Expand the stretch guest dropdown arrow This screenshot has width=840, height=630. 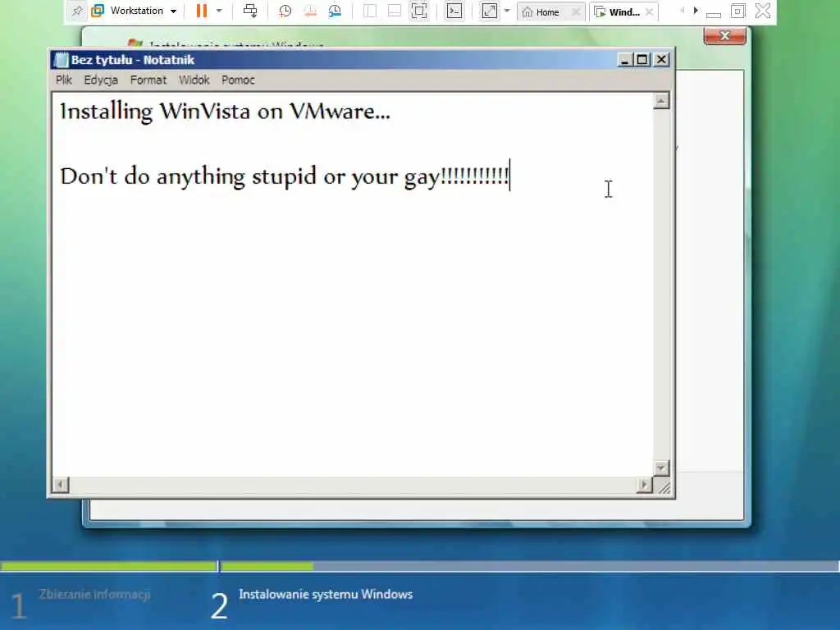point(507,11)
